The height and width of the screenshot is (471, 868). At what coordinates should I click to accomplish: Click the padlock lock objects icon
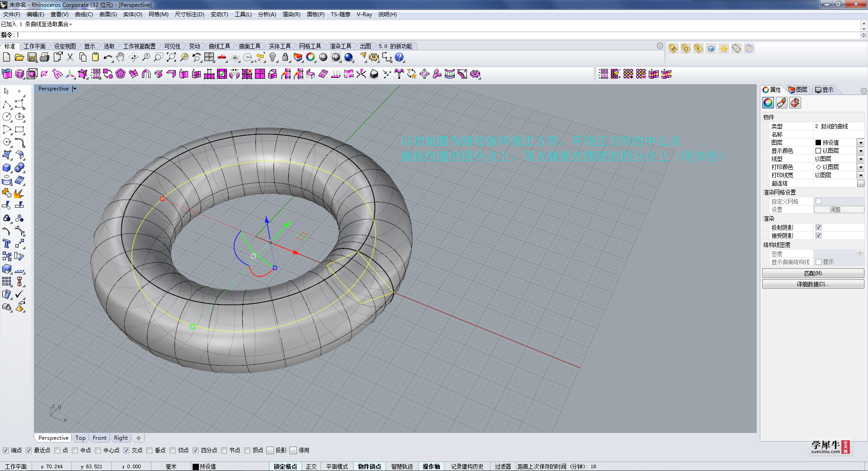pos(285,57)
